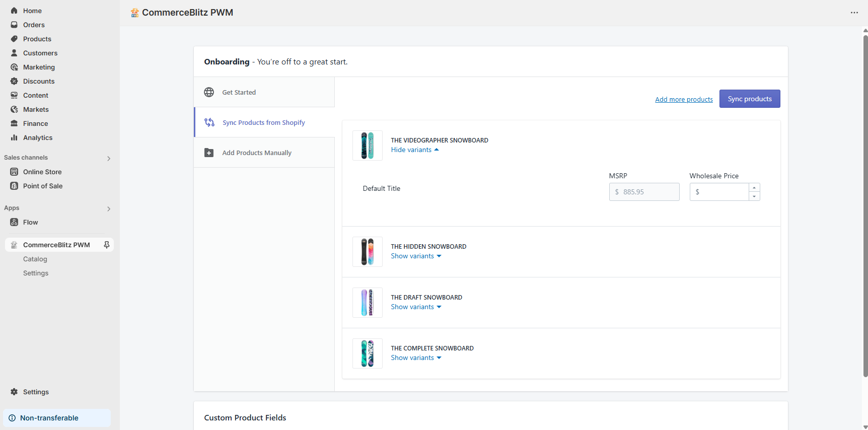Click the Discounts badge icon
This screenshot has width=868, height=430.
click(14, 81)
